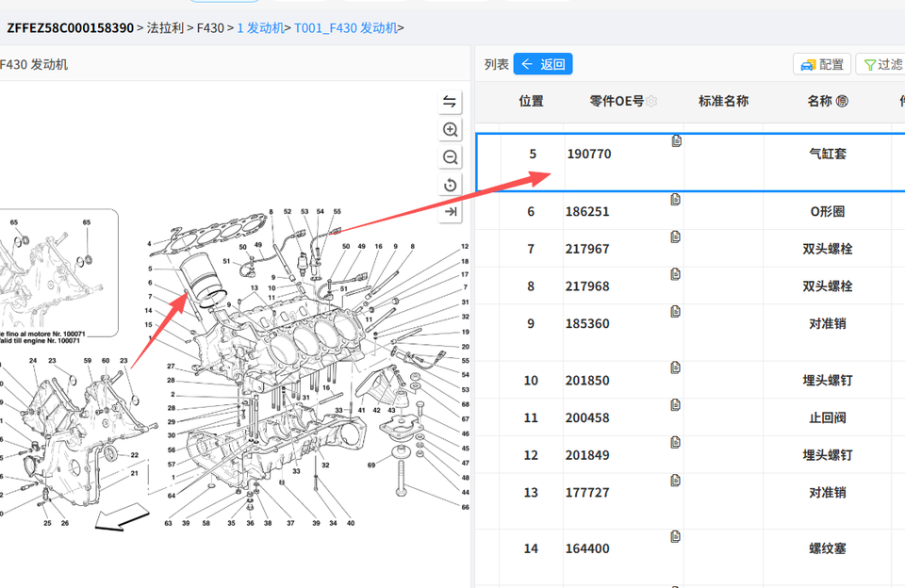This screenshot has height=588, width=905.
Task: Click the swap/flip diagram icon
Action: 450,102
